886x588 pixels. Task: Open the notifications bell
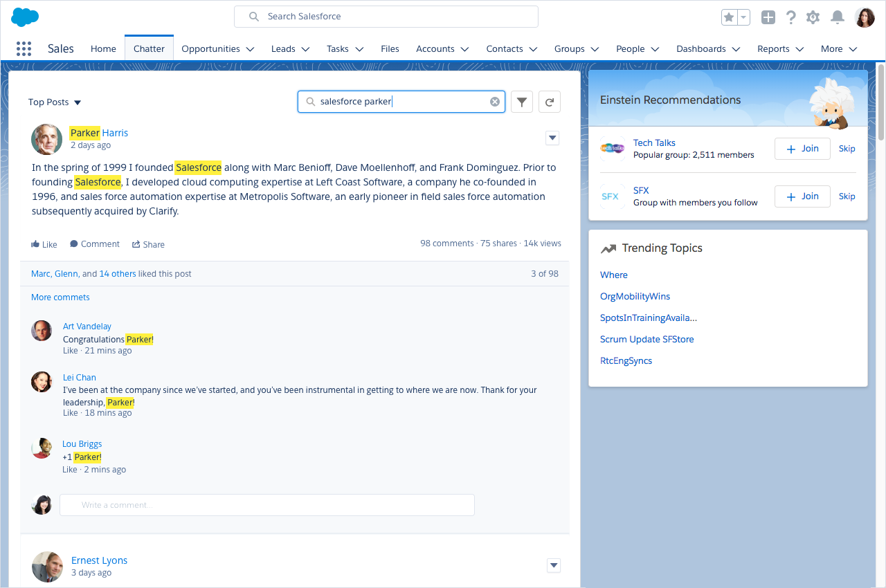click(838, 17)
